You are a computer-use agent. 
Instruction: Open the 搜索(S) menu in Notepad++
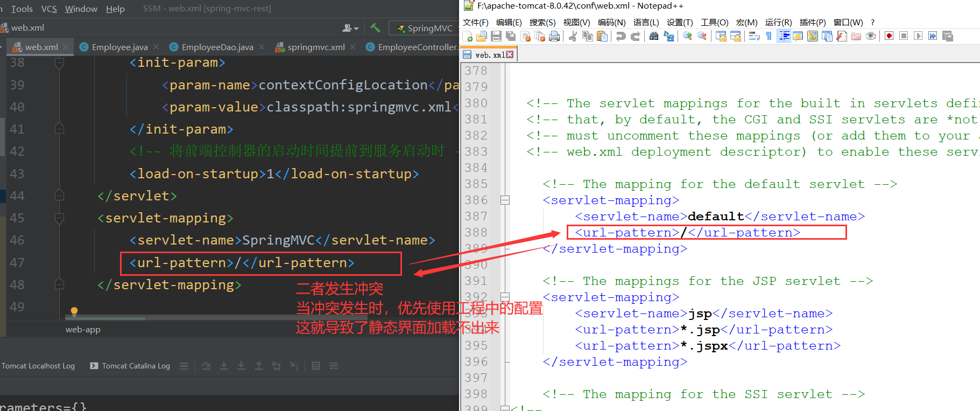click(542, 22)
